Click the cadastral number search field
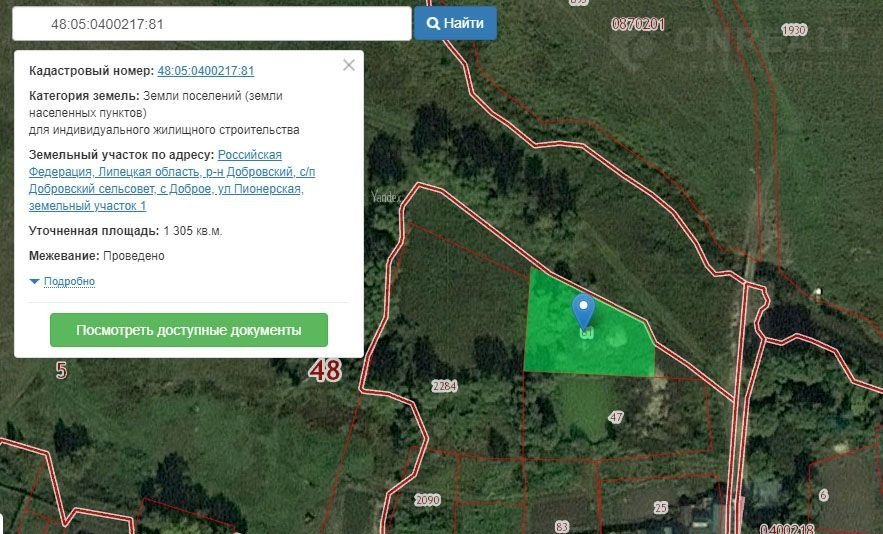The height and width of the screenshot is (534, 883). pyautogui.click(x=212, y=23)
